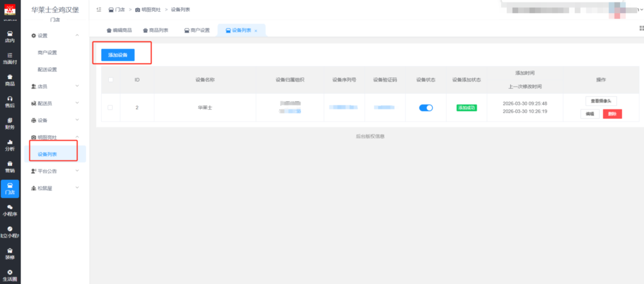
Task: Check the checkbox for row ID 2
Action: pos(109,107)
